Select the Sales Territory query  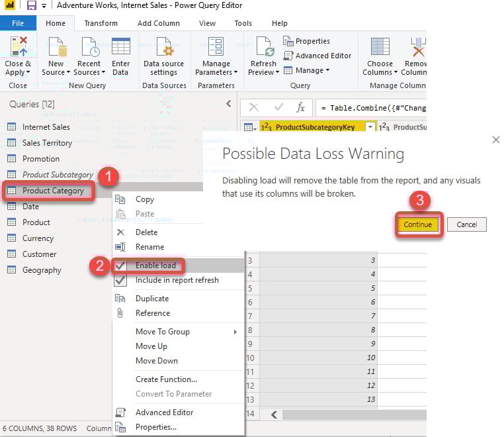pos(47,143)
